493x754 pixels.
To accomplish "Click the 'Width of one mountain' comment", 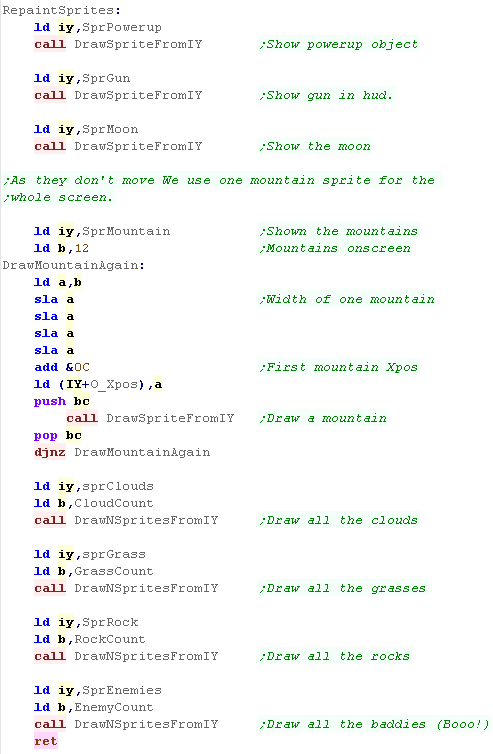I will [x=347, y=299].
